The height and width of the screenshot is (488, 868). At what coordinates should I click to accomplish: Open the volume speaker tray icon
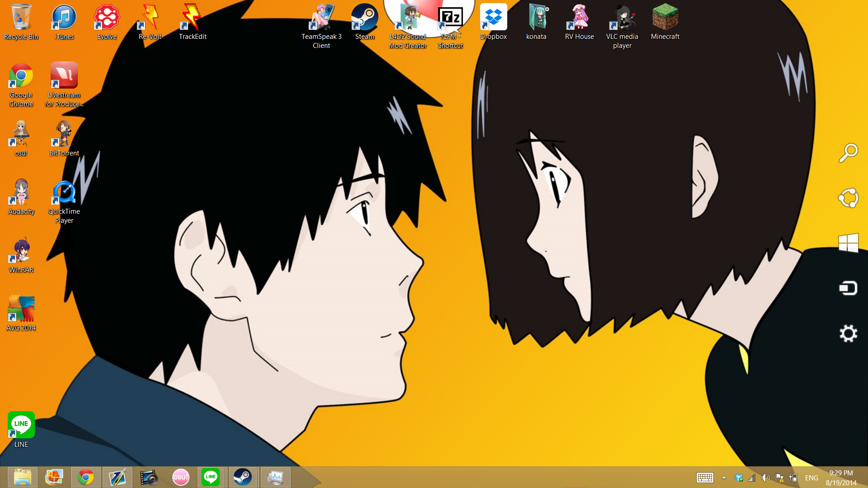[765, 478]
